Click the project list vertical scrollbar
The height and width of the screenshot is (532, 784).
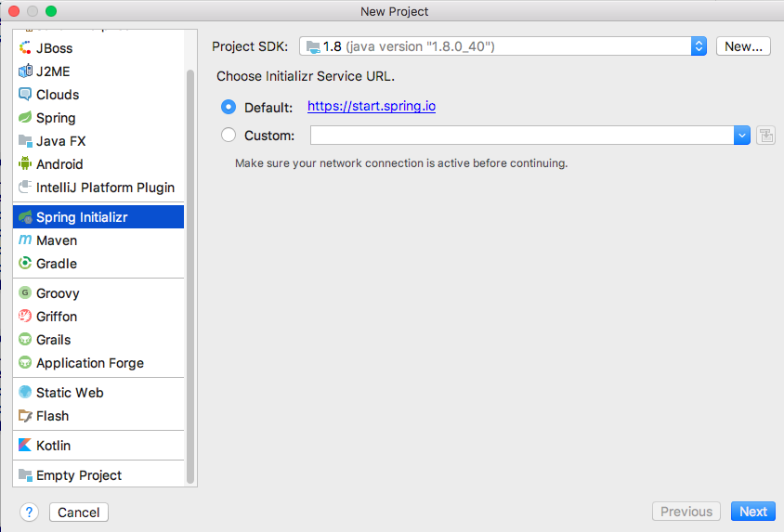pyautogui.click(x=190, y=279)
